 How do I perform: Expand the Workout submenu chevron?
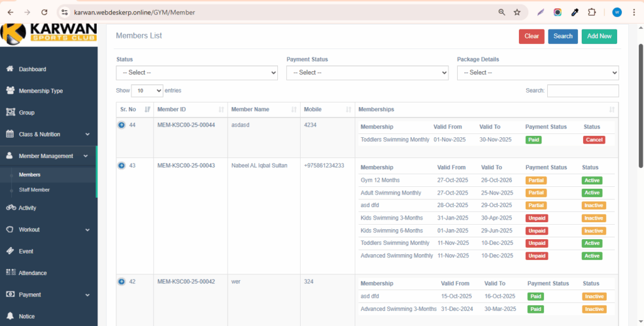87,229
